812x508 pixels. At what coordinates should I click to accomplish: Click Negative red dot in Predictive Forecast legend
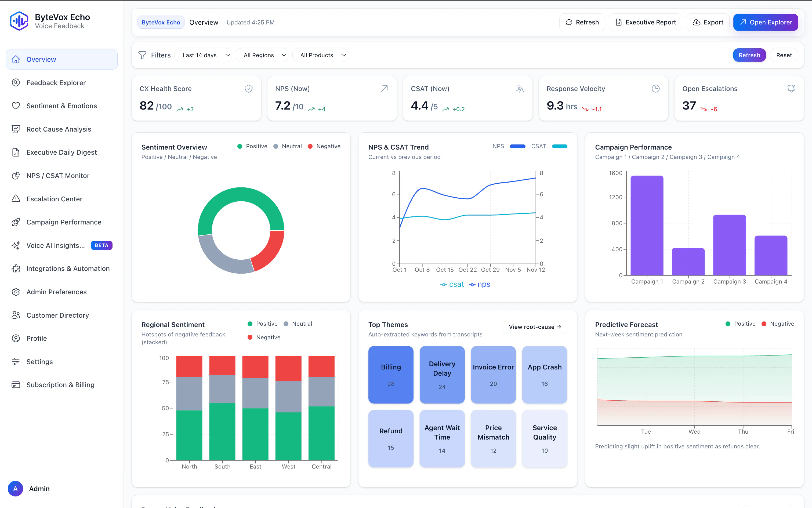764,324
